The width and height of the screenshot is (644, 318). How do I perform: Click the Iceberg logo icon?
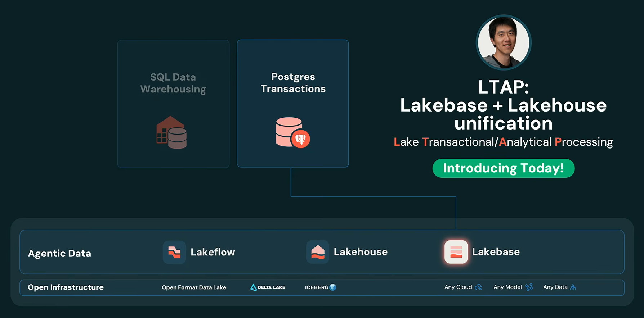click(x=333, y=287)
